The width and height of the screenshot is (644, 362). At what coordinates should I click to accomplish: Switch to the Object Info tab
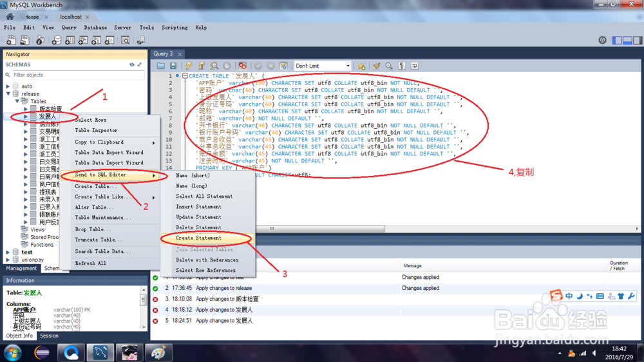click(19, 336)
